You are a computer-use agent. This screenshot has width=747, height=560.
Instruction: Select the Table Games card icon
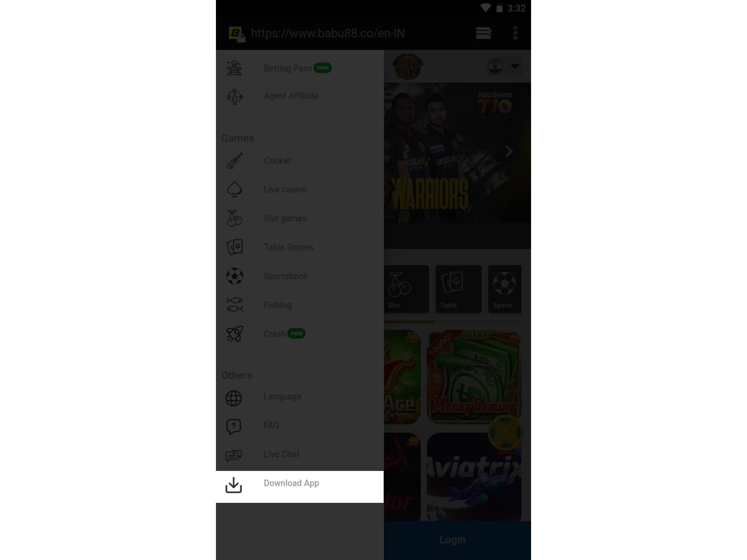[234, 247]
